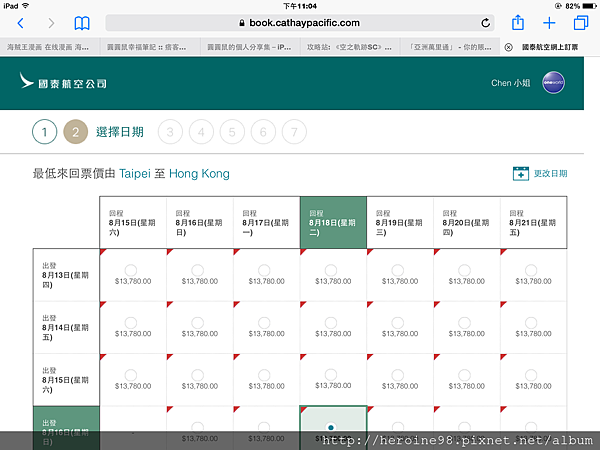
Task: Click the change date calendar icon
Action: point(520,173)
